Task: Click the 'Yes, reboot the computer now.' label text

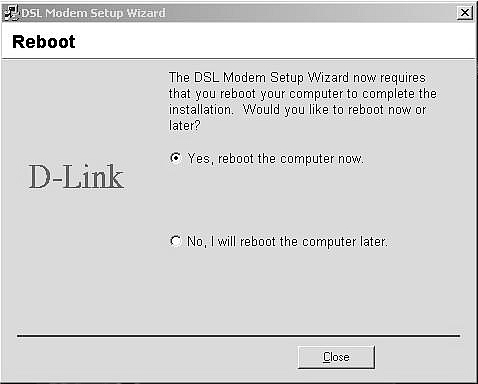Action: [275, 159]
